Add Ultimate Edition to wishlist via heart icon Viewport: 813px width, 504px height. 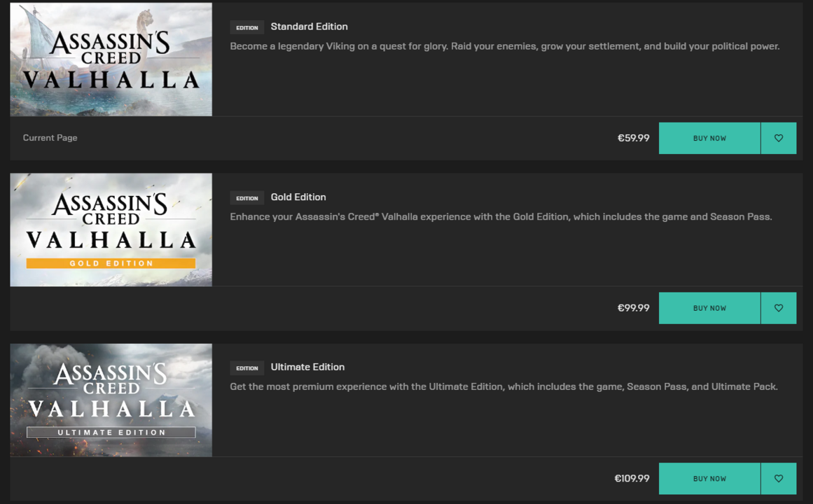(778, 479)
